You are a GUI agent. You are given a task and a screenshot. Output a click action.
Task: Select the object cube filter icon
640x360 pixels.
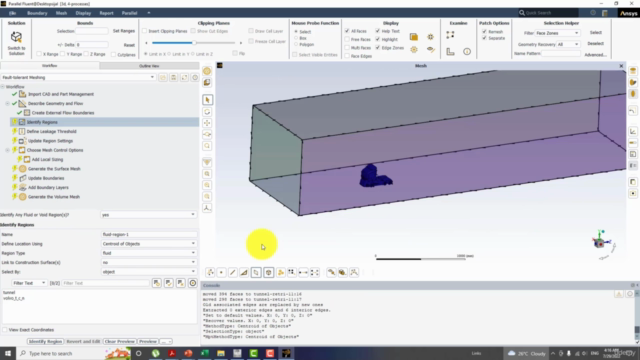pos(269,272)
